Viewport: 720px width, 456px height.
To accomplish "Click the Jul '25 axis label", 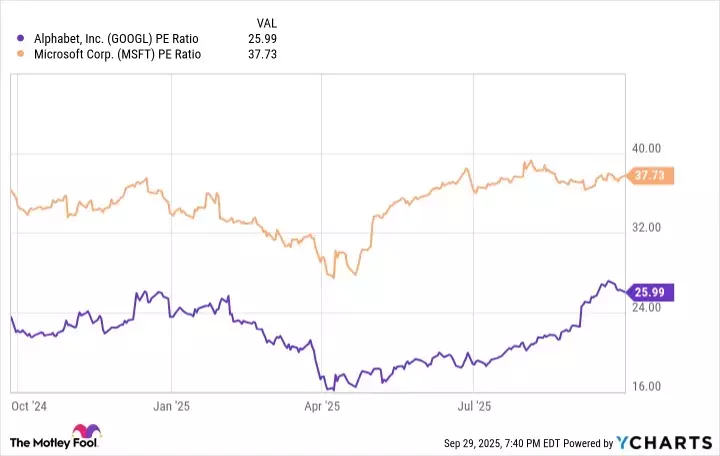I will [x=475, y=406].
